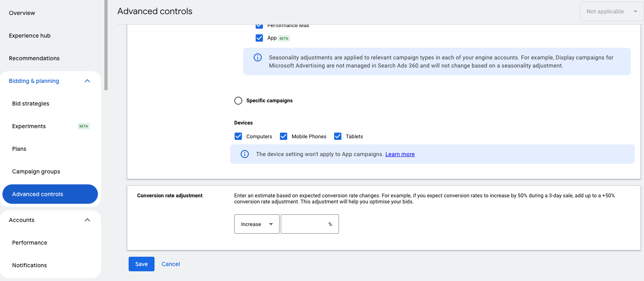Click the device setting info icon
This screenshot has width=644, height=281.
[245, 154]
